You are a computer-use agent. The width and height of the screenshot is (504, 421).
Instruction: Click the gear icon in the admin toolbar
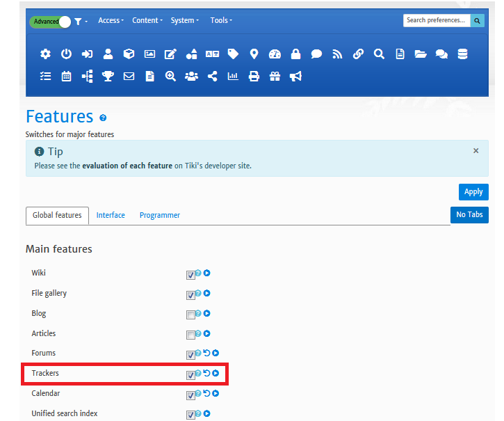pyautogui.click(x=45, y=54)
